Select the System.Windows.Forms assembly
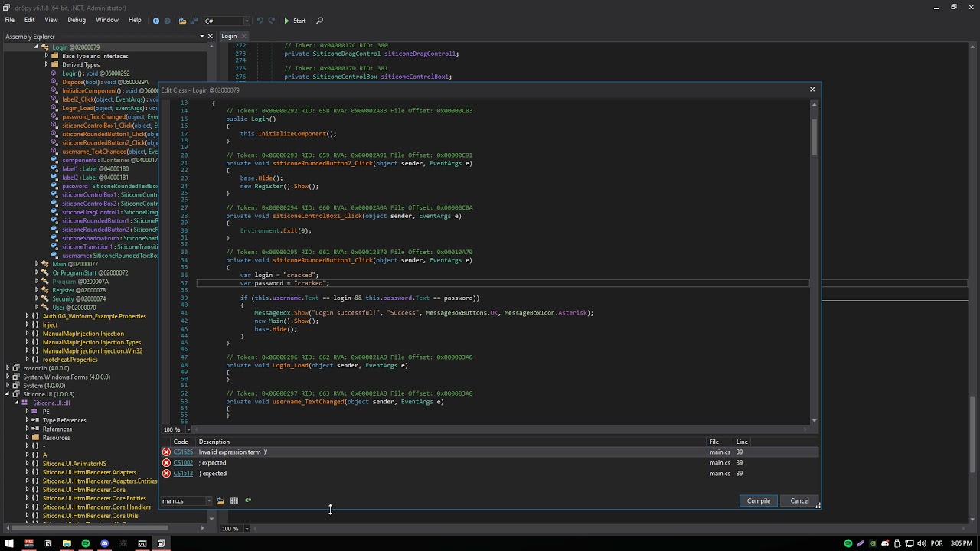This screenshot has height=551, width=980. [x=67, y=377]
